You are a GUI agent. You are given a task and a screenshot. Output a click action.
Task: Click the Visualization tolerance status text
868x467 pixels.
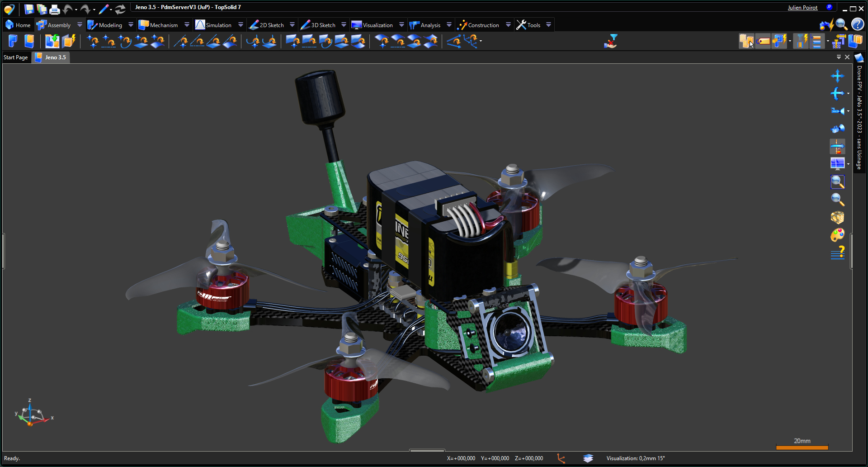click(x=635, y=458)
